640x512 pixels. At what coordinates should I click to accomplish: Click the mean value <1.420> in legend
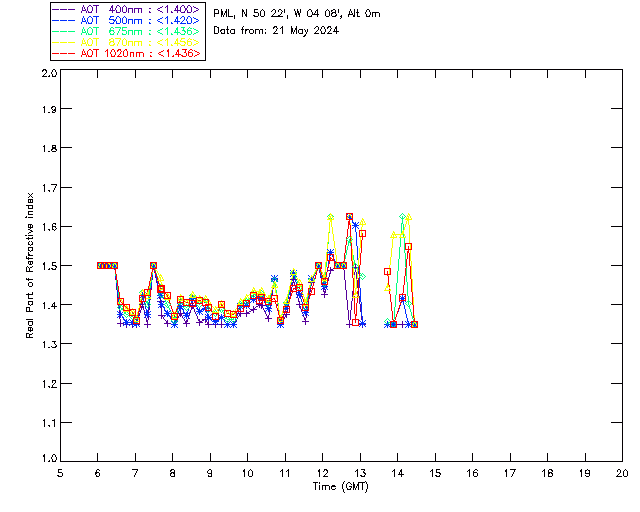178,20
